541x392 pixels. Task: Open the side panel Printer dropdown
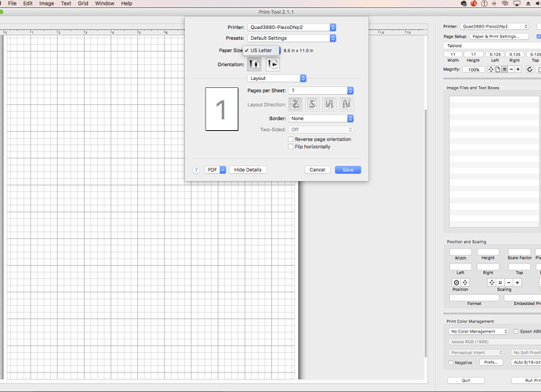click(495, 26)
